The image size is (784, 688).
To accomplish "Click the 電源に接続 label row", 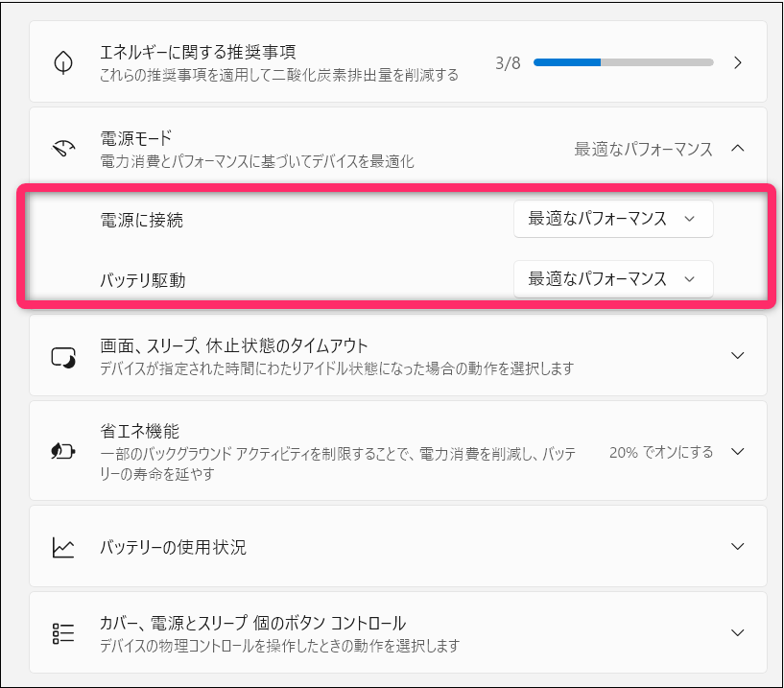I will (141, 220).
